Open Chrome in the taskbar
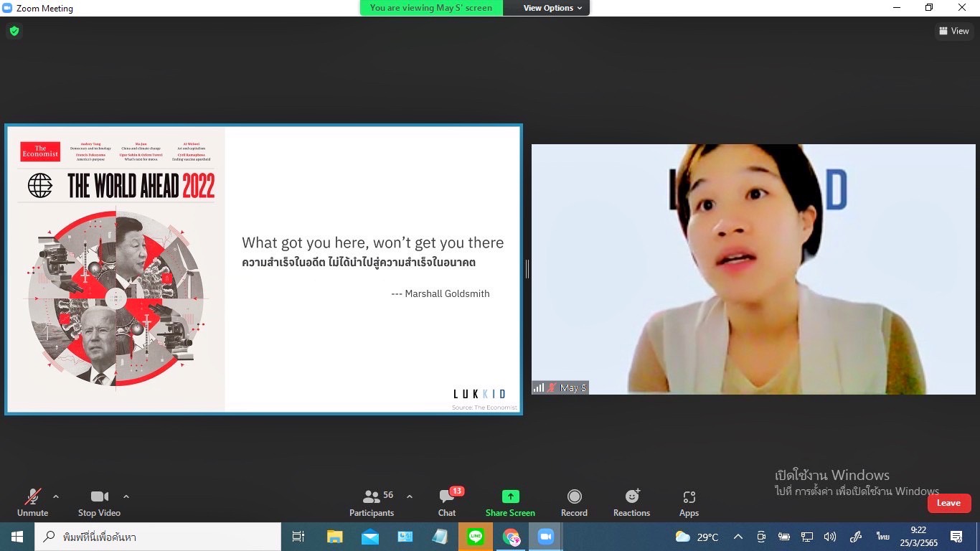The width and height of the screenshot is (980, 551). [511, 537]
